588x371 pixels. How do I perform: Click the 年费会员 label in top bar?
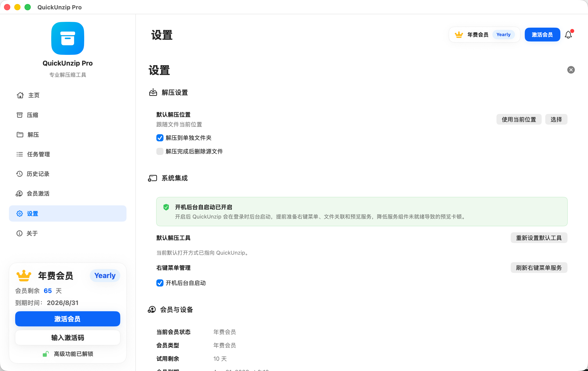tap(478, 35)
